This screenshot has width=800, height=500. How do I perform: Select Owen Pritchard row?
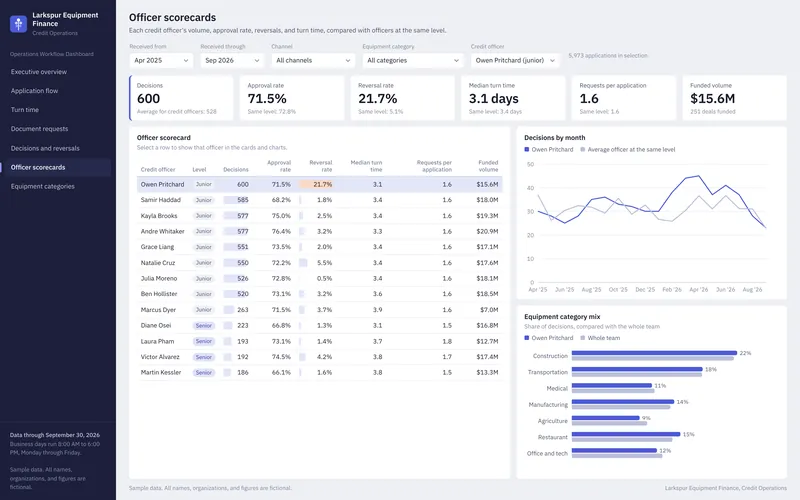coord(319,184)
